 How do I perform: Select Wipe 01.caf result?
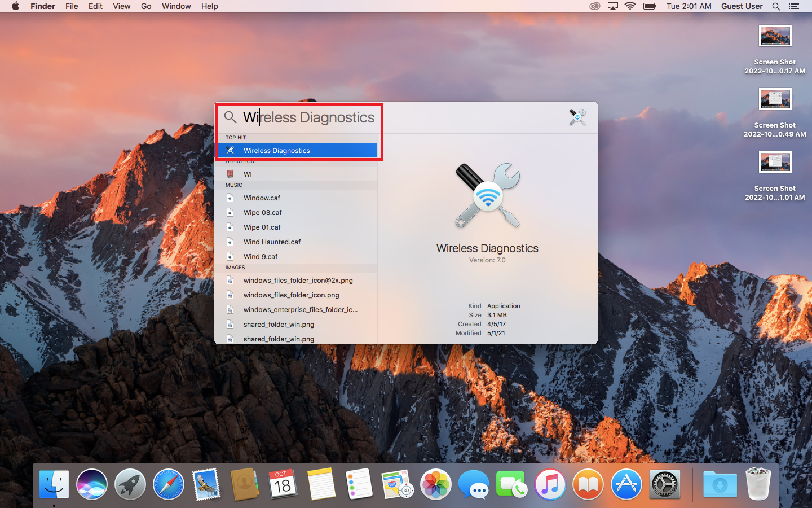tap(296, 227)
